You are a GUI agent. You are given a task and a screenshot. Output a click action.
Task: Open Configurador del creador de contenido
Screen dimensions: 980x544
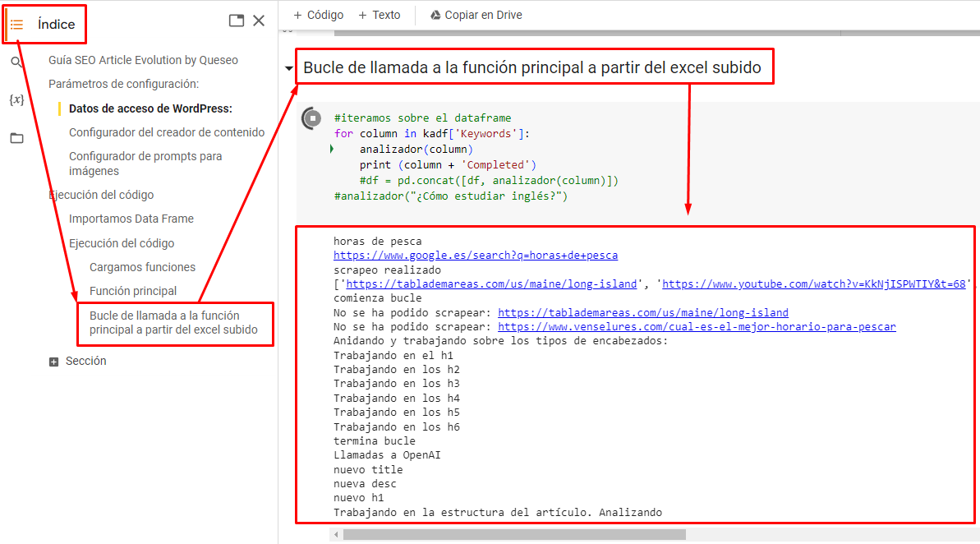(x=167, y=132)
